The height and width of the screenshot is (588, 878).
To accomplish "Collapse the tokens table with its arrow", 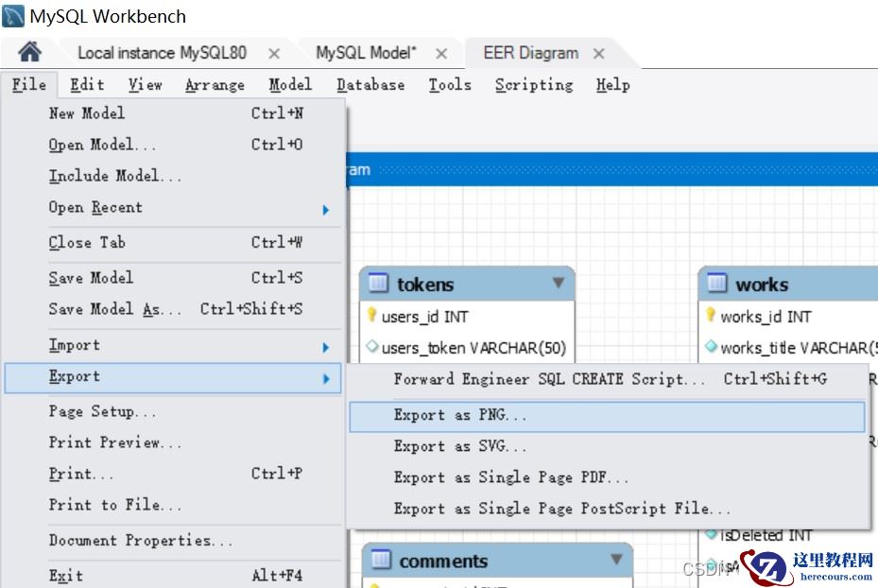I will coord(559,283).
